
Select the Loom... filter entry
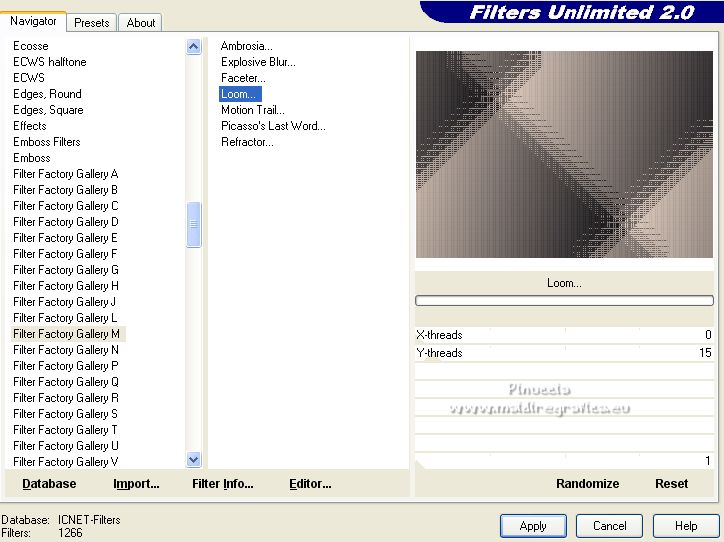[x=240, y=94]
